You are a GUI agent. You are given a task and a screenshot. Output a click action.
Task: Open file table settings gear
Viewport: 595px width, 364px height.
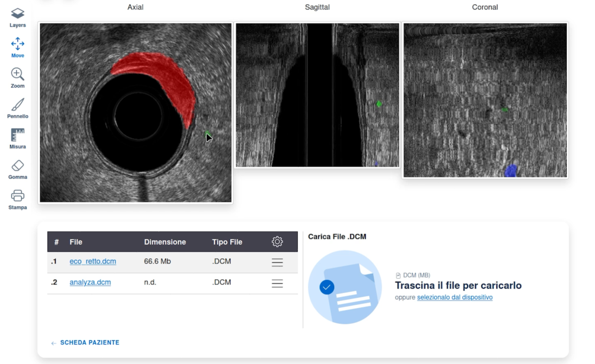[x=277, y=242]
